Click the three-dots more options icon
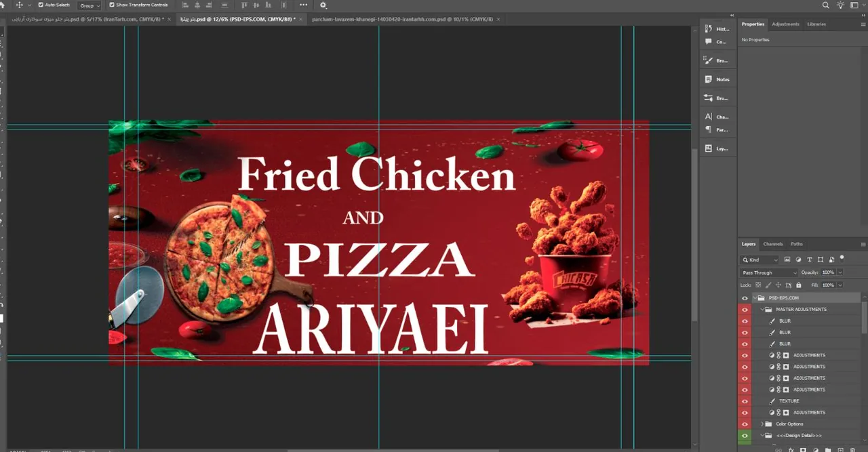Viewport: 868px width, 452px height. coord(303,5)
